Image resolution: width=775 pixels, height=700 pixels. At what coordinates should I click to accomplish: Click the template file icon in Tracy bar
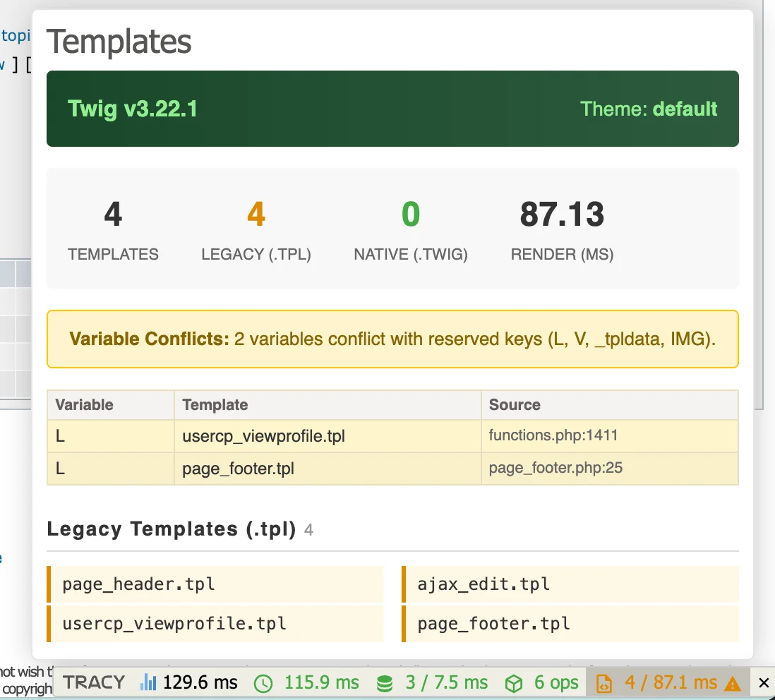604,684
